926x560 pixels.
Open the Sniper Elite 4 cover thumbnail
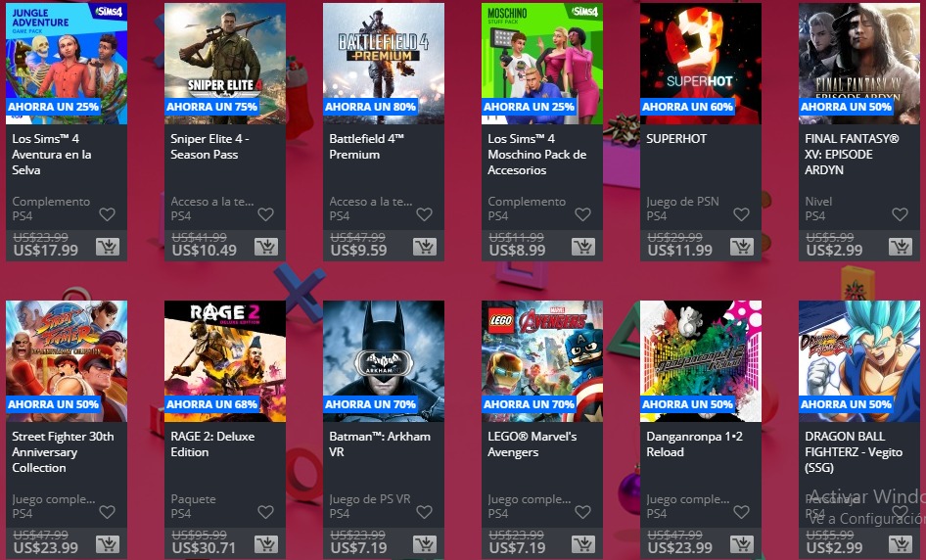[x=225, y=64]
